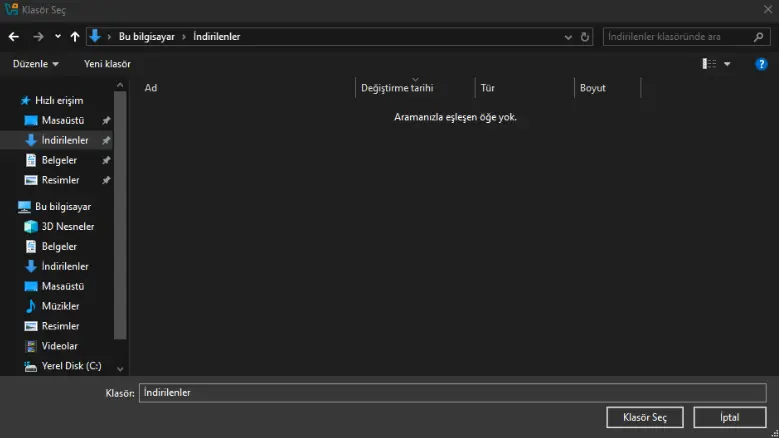Expand the address bar history dropdown
This screenshot has height=438, width=779.
[x=568, y=37]
